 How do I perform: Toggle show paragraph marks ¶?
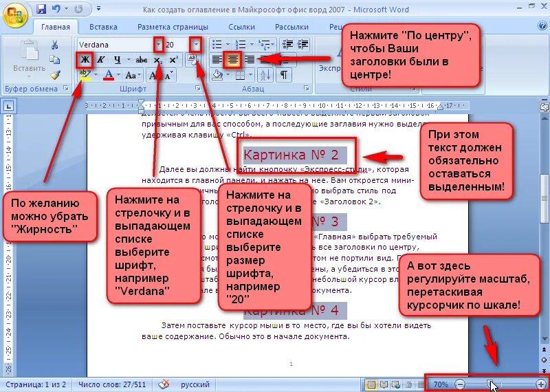(x=284, y=75)
